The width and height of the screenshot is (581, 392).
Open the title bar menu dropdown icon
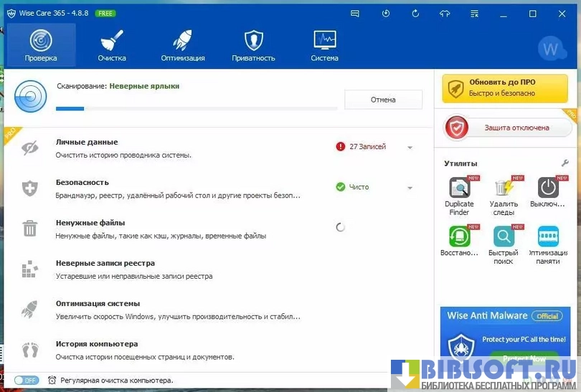[x=474, y=14]
